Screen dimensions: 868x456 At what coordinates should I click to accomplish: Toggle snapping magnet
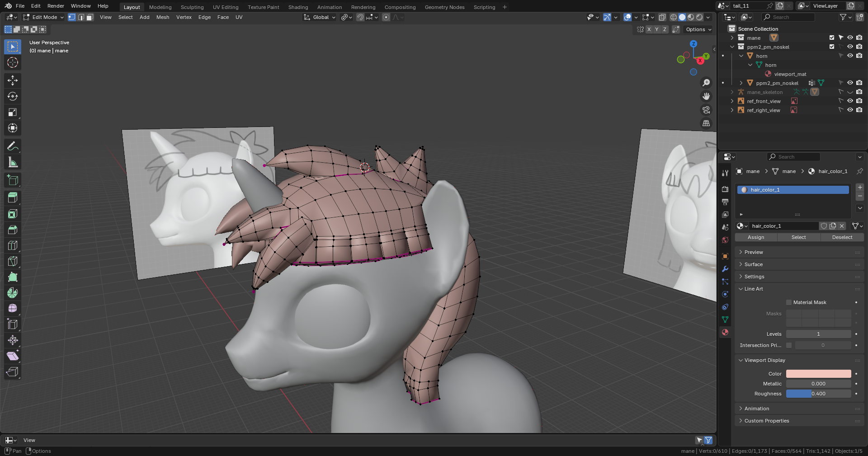tap(360, 17)
